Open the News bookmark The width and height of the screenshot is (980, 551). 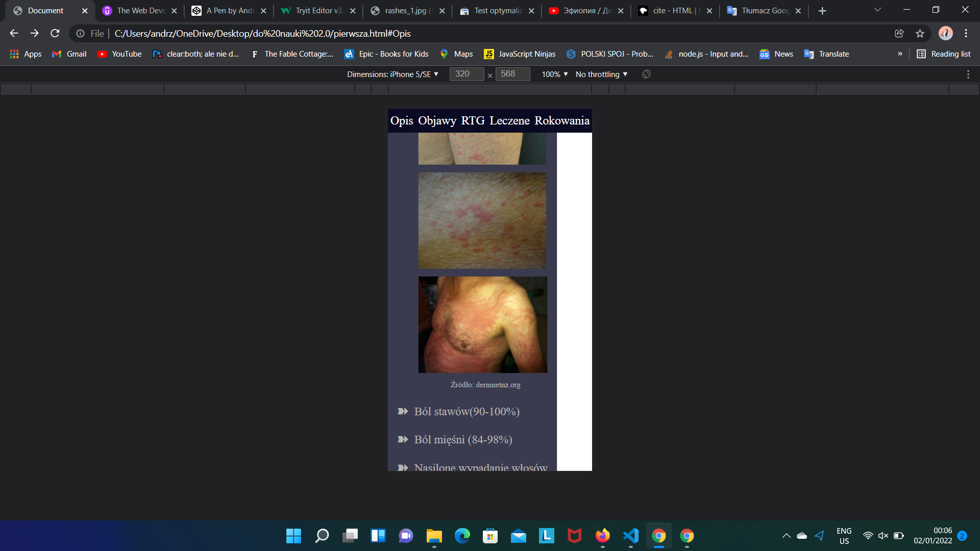point(776,54)
